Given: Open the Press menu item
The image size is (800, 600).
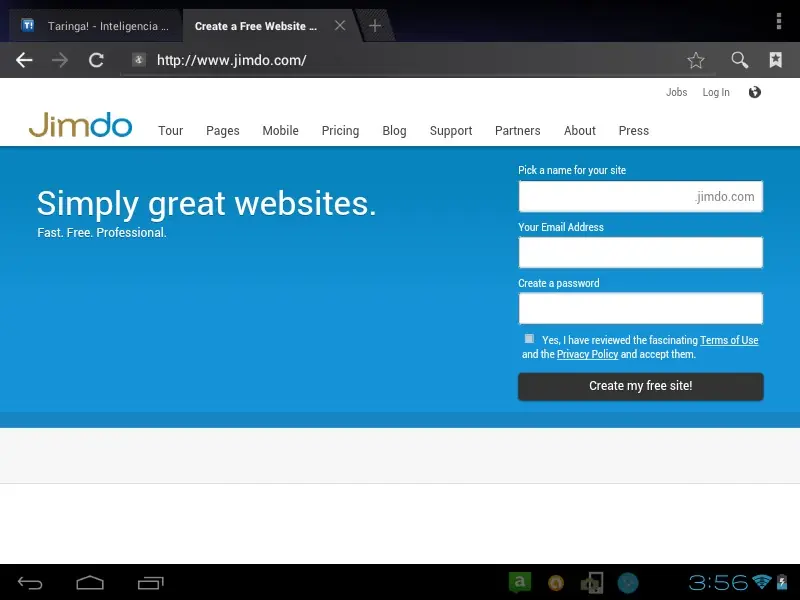Looking at the screenshot, I should click(634, 131).
